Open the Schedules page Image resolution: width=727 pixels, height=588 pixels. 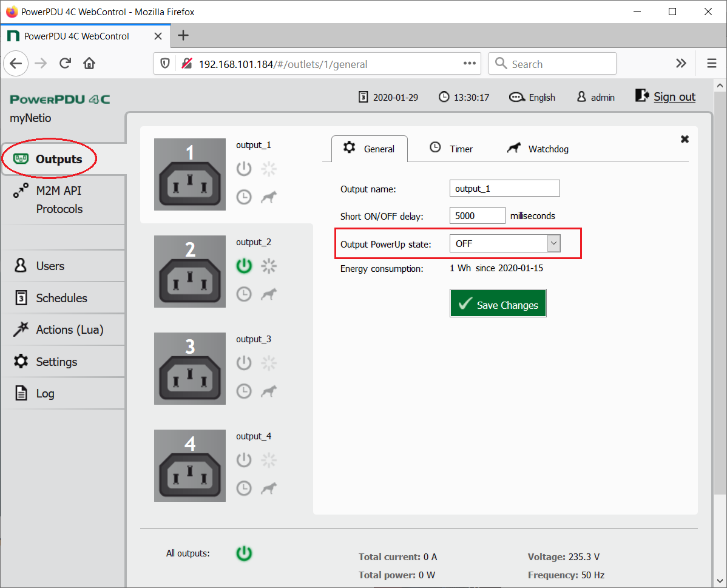click(x=64, y=298)
